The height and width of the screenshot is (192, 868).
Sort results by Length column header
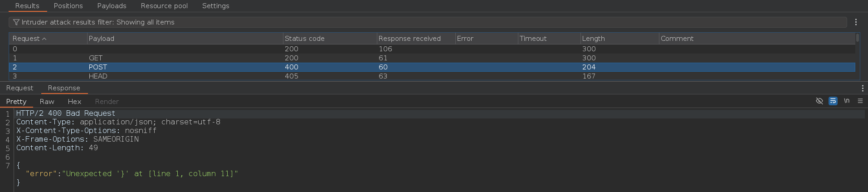tap(619, 39)
